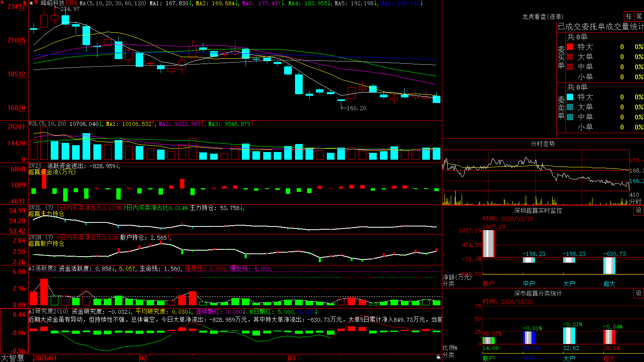
Task: Click the SVSH (7) indicator label
Action: 41,238
